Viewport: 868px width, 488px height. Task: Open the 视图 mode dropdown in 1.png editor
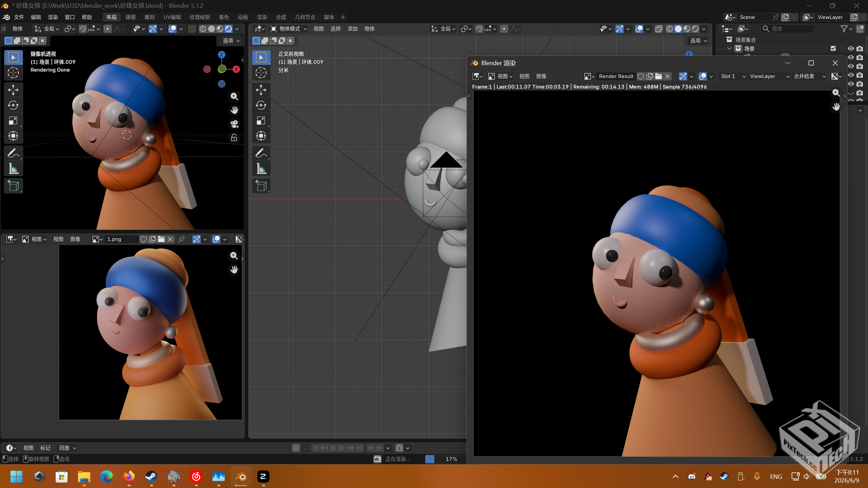point(35,239)
